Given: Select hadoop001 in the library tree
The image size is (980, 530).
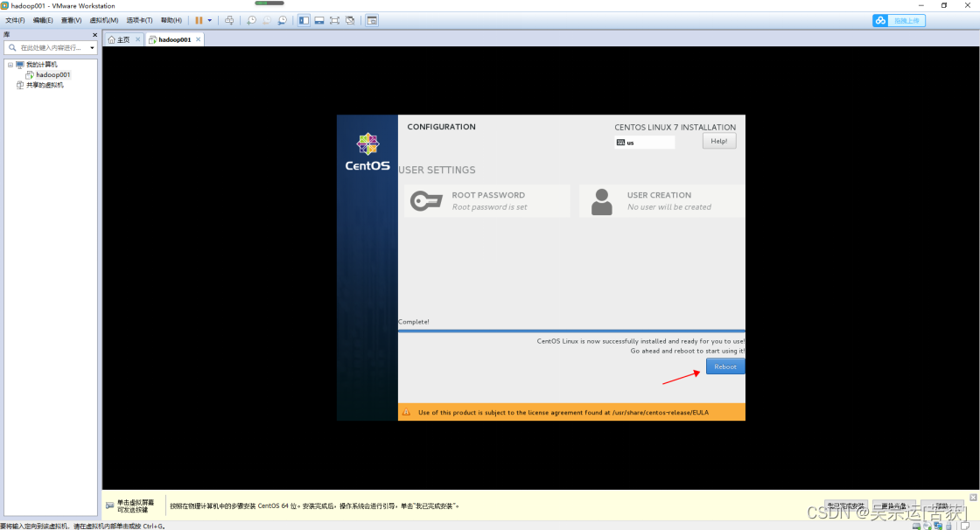Looking at the screenshot, I should pyautogui.click(x=53, y=75).
